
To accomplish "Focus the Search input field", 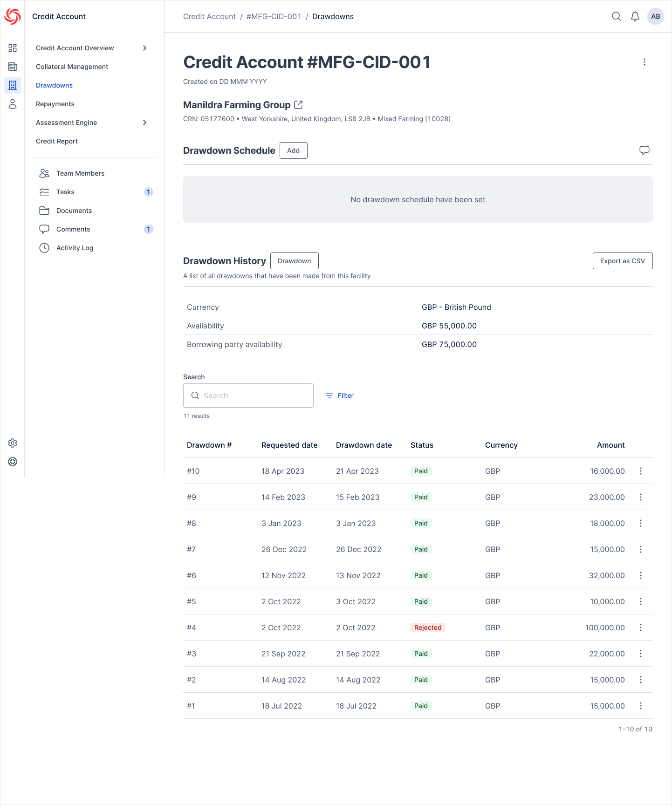I will [248, 396].
